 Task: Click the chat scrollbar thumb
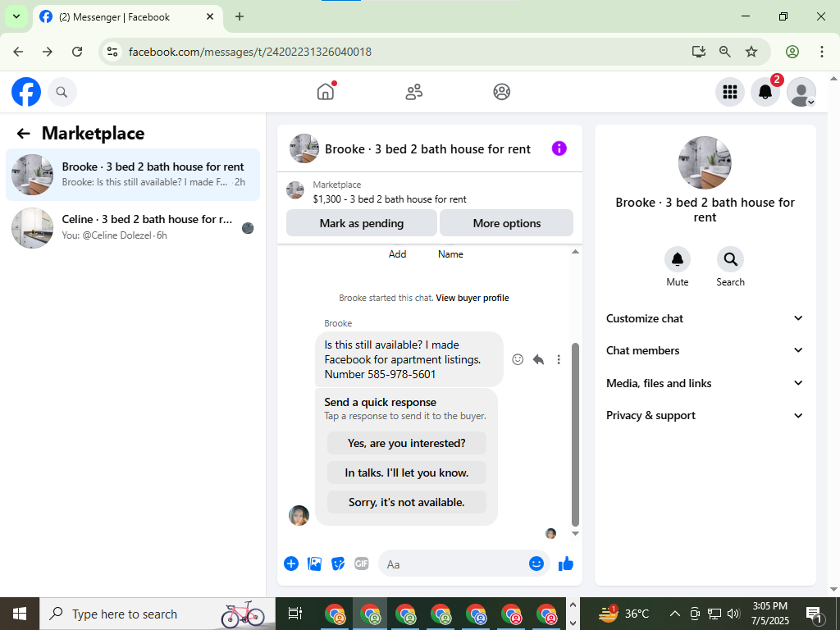575,435
